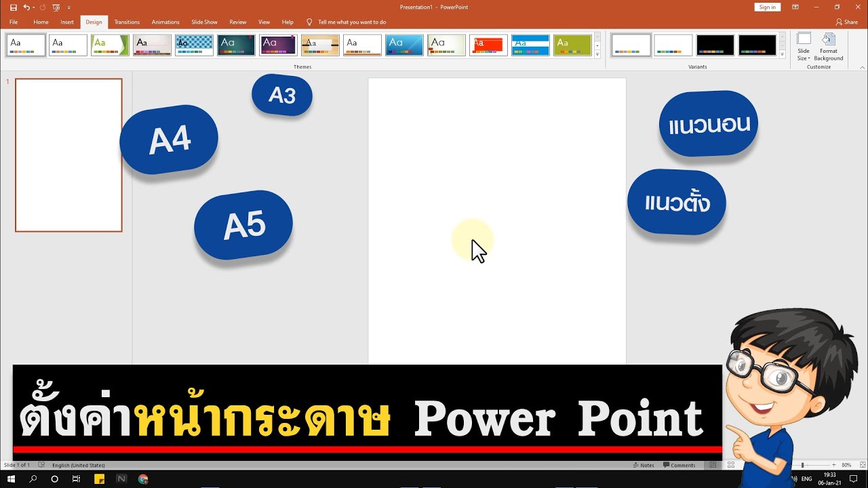Switch to Normal view icon
The width and height of the screenshot is (868, 488).
713,465
